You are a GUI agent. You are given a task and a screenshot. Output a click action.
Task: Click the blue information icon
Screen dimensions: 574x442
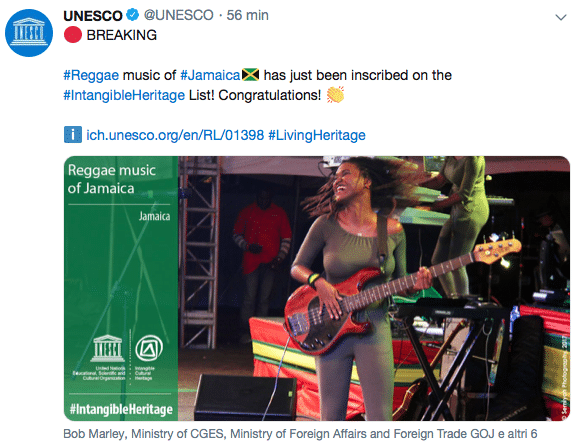click(73, 134)
